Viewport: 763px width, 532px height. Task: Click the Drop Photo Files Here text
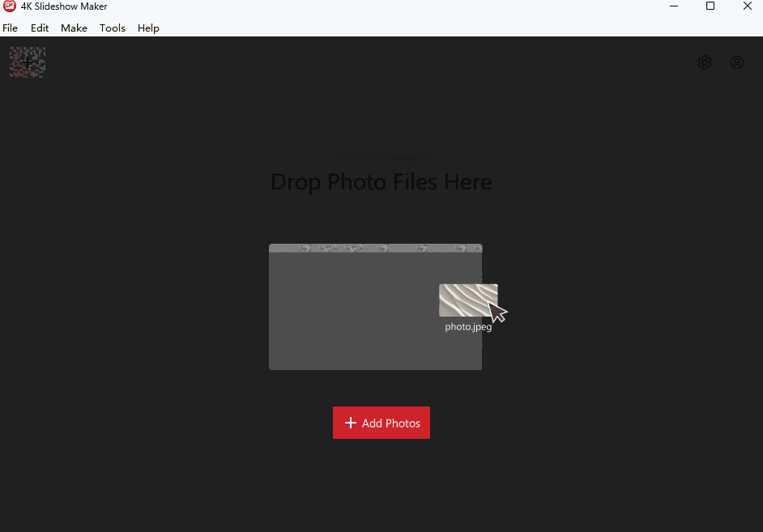click(x=381, y=181)
